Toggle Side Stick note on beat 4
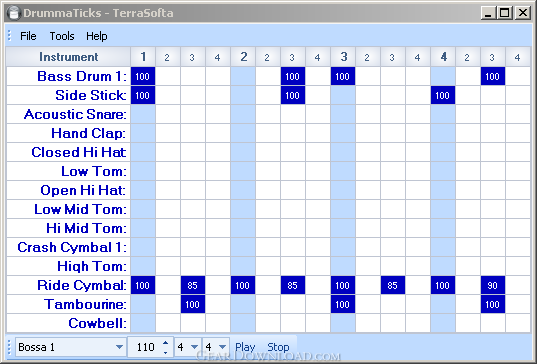 click(x=443, y=95)
